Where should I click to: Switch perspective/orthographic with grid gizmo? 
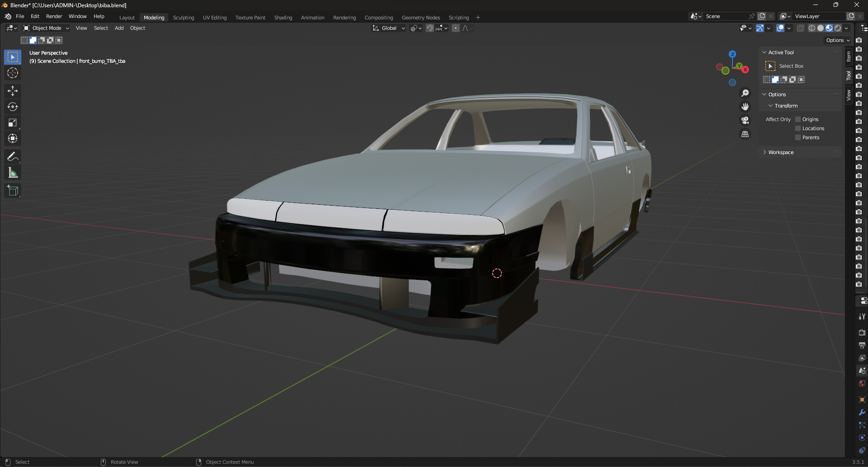coord(745,134)
